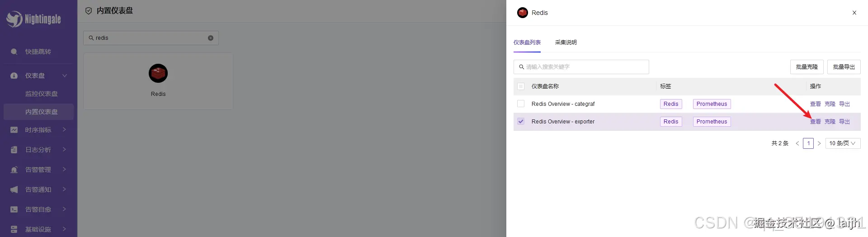Click 克隆 for Redis Overview - categraf

pyautogui.click(x=830, y=104)
